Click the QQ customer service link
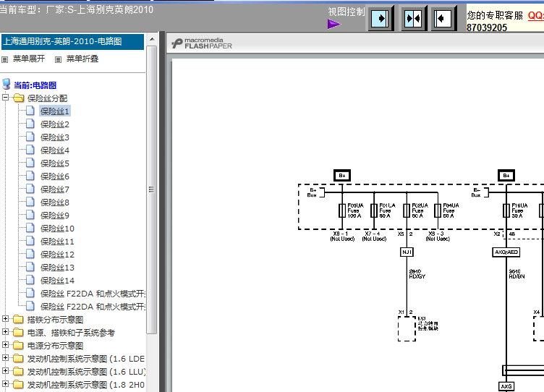The width and height of the screenshot is (544, 392). click(535, 15)
